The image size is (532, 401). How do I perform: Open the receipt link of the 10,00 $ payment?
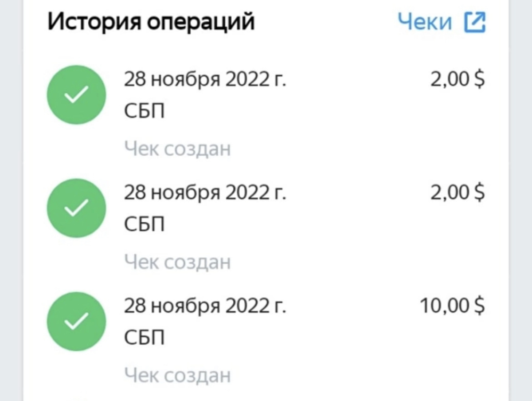click(178, 375)
